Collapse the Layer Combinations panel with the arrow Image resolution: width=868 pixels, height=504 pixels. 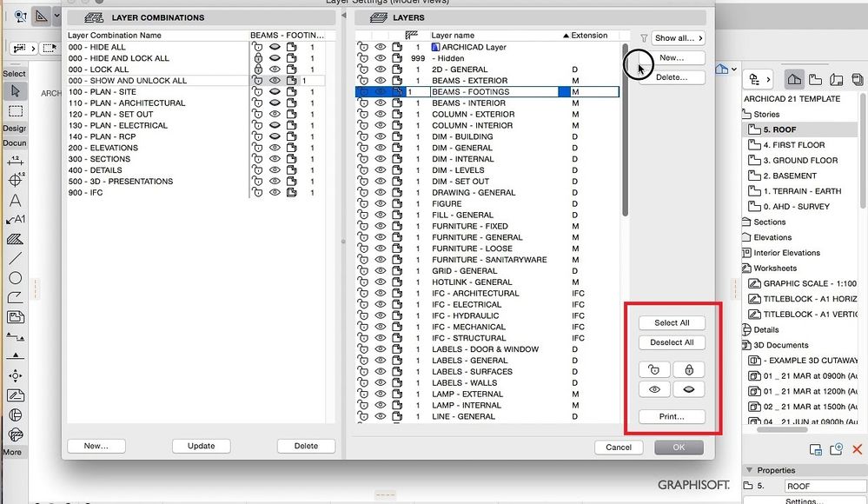click(x=344, y=16)
